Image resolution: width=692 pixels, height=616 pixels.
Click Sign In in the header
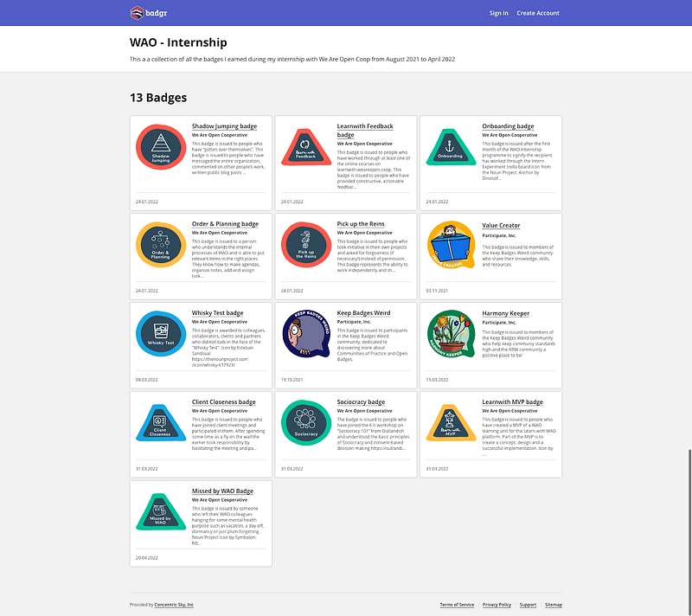(498, 13)
